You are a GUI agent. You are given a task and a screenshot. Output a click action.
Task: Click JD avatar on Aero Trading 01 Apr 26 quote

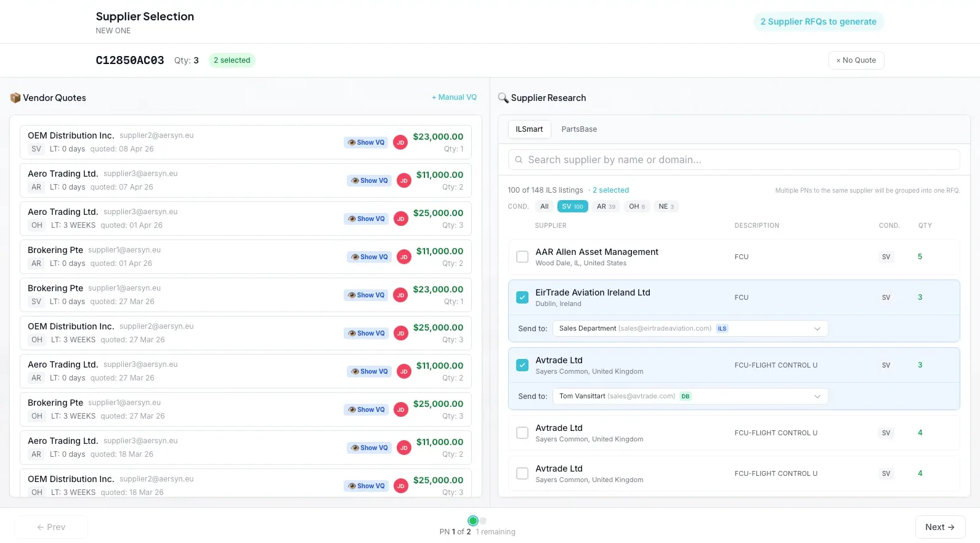400,219
